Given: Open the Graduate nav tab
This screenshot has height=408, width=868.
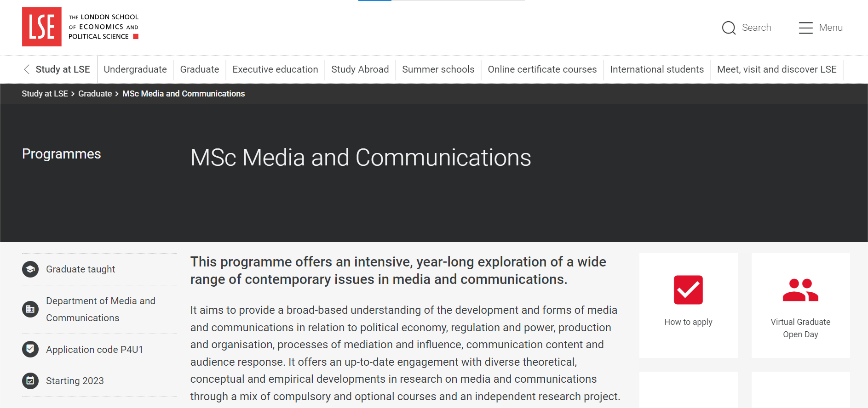Looking at the screenshot, I should 200,69.
